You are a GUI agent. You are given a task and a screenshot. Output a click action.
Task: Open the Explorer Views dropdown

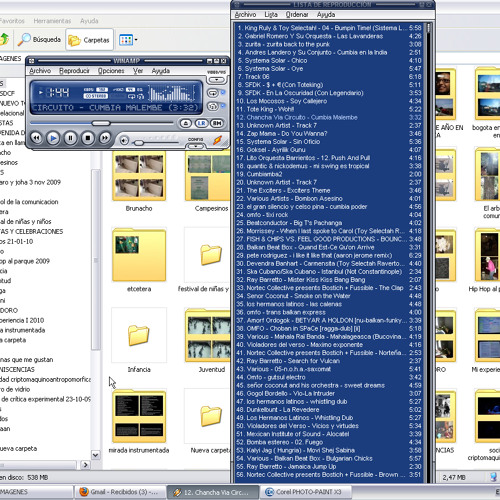(128, 40)
